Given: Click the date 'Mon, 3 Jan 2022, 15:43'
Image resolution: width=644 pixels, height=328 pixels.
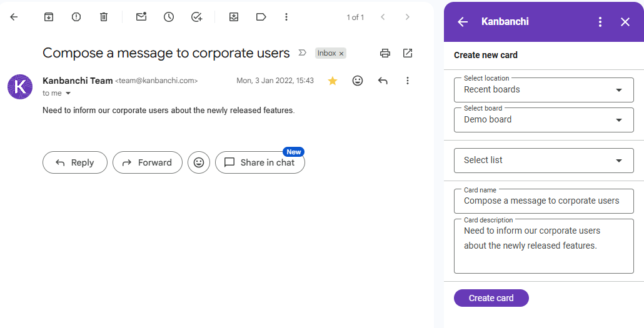Looking at the screenshot, I should click(x=275, y=81).
